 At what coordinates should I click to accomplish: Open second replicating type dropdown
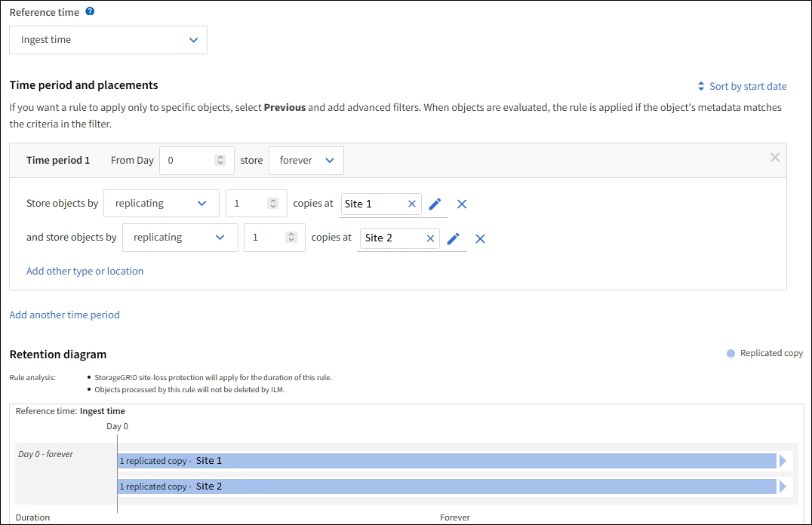click(180, 238)
